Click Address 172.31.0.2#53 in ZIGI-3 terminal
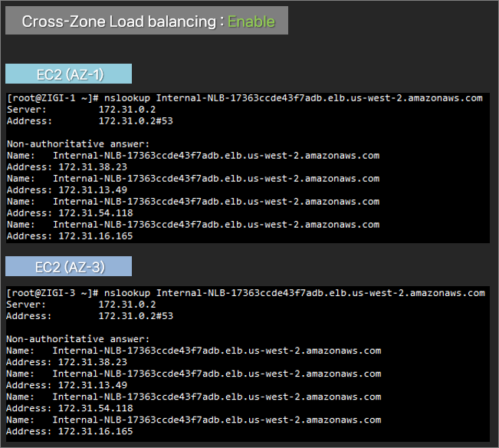The height and width of the screenshot is (448, 499). 90,316
